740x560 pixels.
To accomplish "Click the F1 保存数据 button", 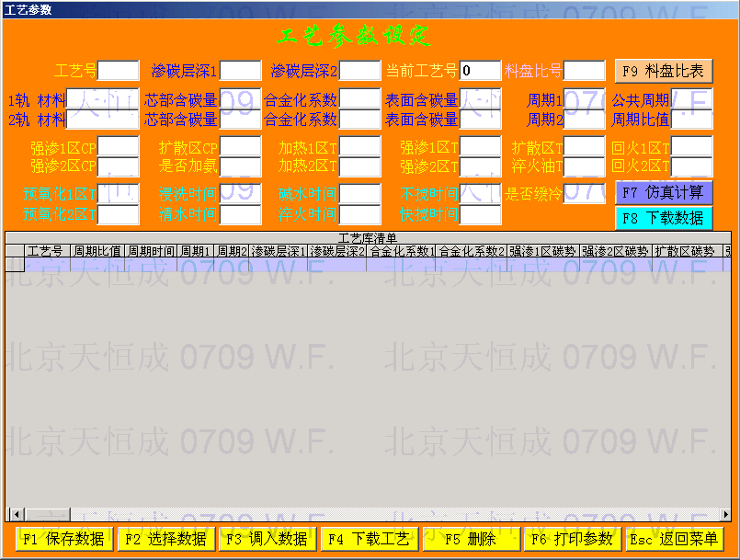I will (64, 539).
